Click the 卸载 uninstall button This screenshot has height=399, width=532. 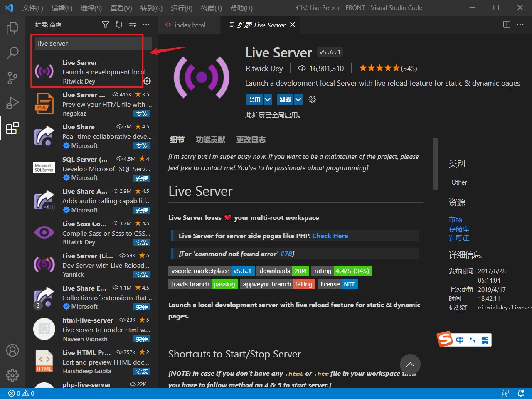[285, 99]
